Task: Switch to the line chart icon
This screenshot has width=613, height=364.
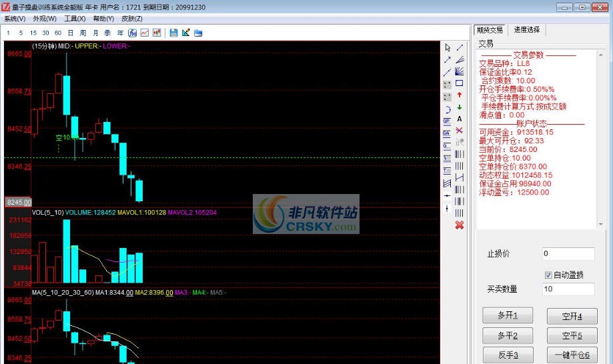Action: (x=145, y=33)
